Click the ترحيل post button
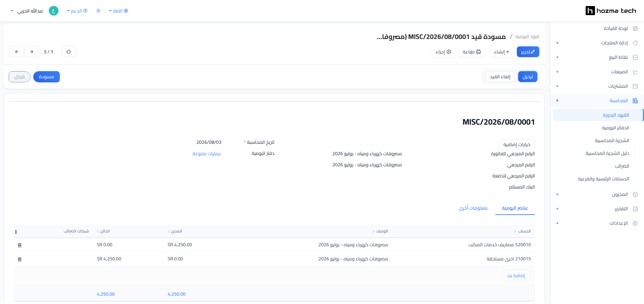644x304 pixels. coord(528,77)
